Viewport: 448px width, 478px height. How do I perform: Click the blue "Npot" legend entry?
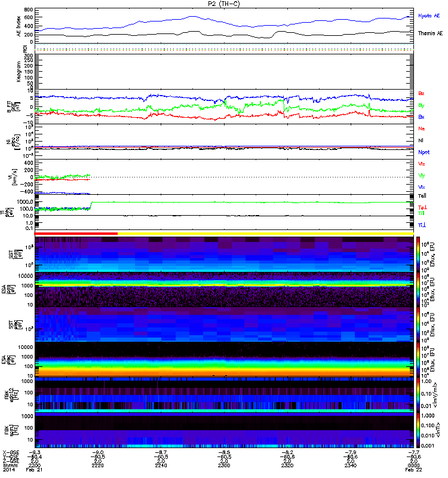[x=424, y=152]
